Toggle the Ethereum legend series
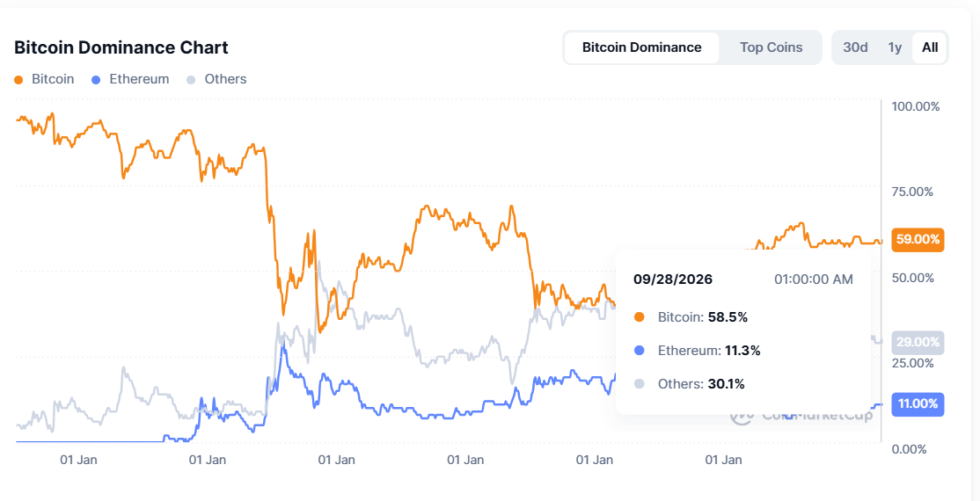This screenshot has height=501, width=980. [130, 79]
